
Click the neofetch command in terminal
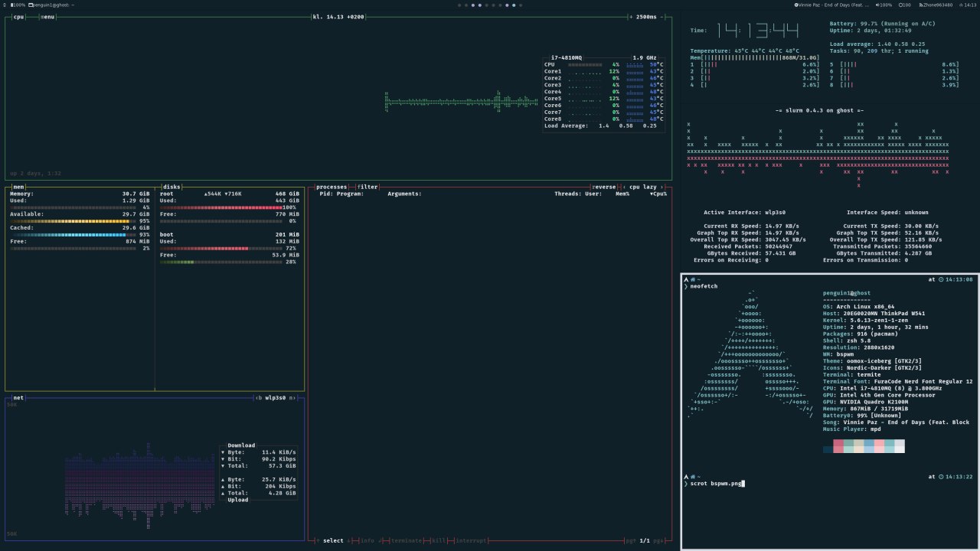click(x=704, y=285)
